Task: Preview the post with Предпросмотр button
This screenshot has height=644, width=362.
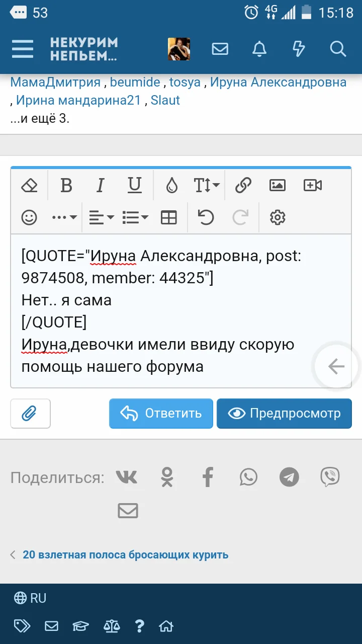Action: tap(284, 414)
